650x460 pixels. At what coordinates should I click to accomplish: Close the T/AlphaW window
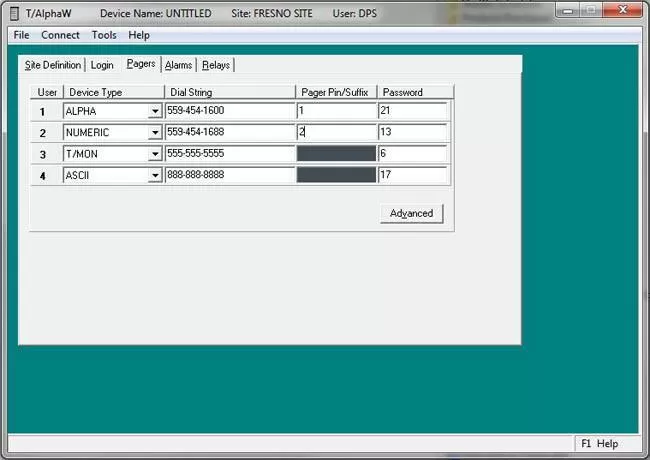coord(622,10)
